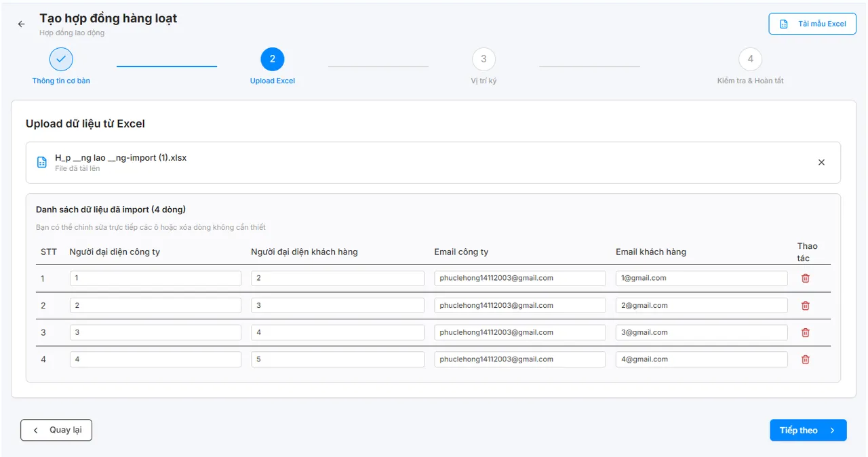Click company email field in row 3
Image resolution: width=868 pixels, height=457 pixels.
519,332
